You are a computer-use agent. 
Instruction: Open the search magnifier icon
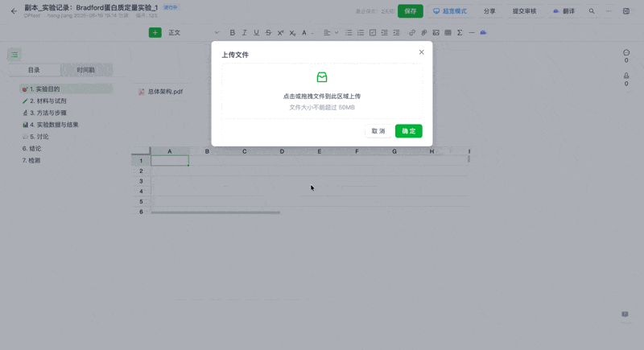(592, 11)
